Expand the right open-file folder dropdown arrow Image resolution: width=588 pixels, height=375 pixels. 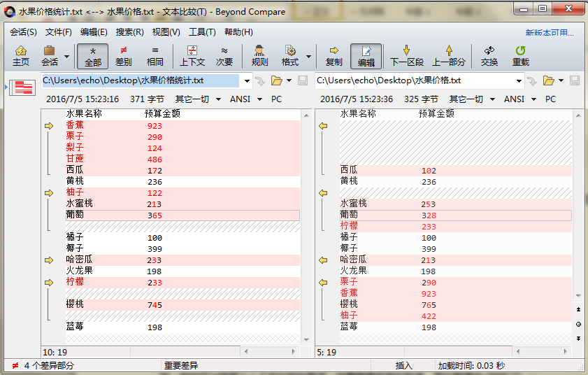click(561, 80)
